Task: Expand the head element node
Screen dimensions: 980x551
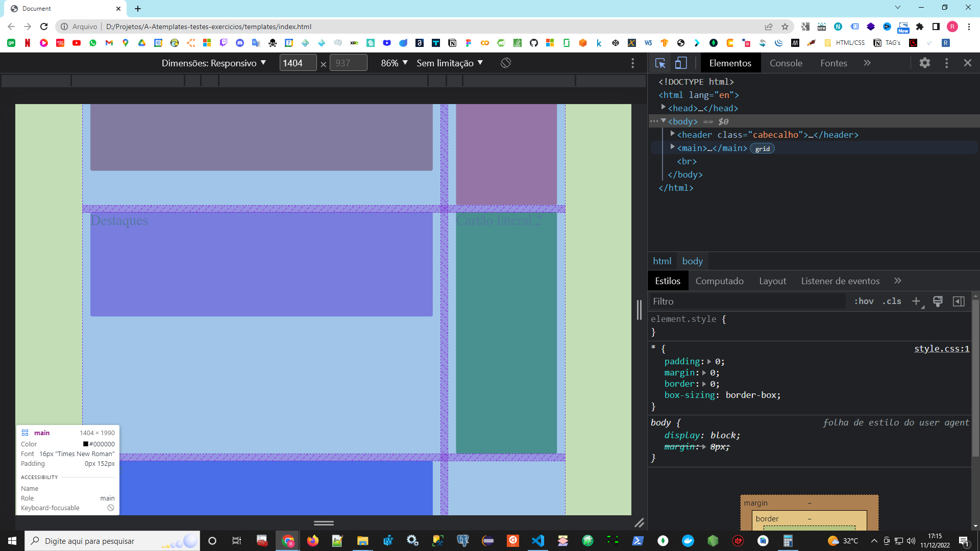Action: tap(663, 108)
